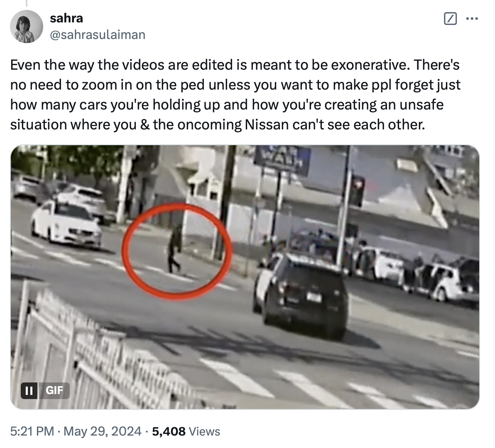Click the white sedan in the GIF
The image size is (495, 448).
click(x=66, y=224)
